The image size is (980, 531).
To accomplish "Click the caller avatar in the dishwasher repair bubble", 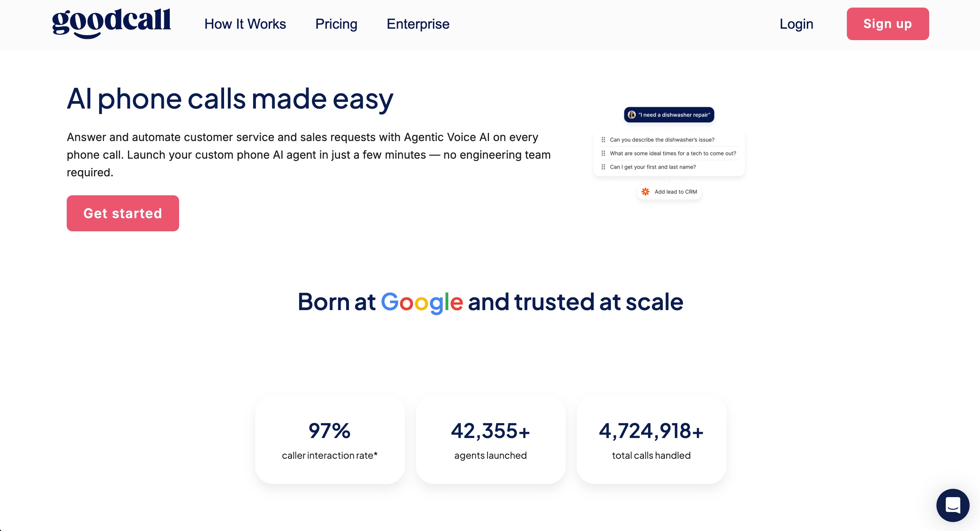I will click(631, 115).
